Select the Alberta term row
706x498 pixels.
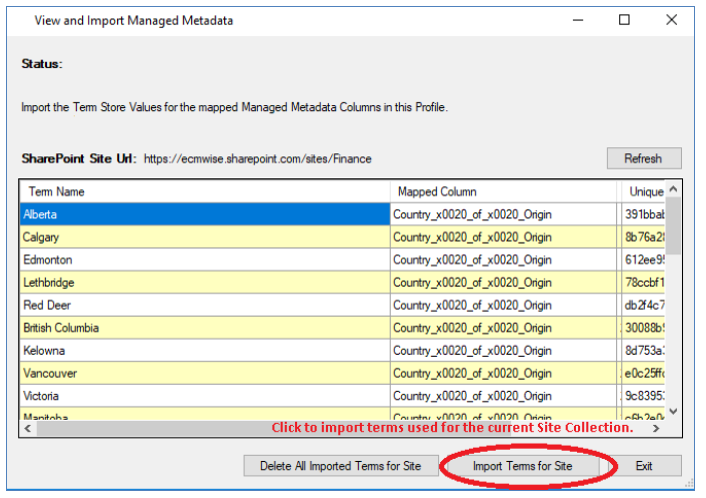pyautogui.click(x=204, y=214)
